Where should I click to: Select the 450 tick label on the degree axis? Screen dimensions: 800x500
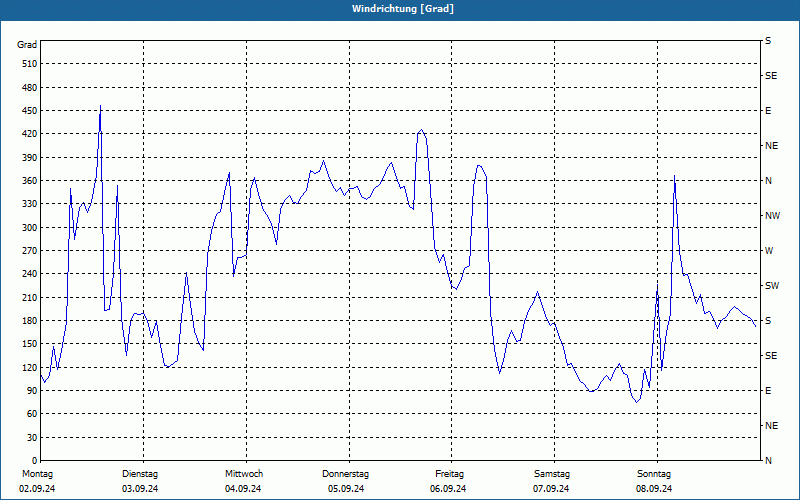(30, 111)
